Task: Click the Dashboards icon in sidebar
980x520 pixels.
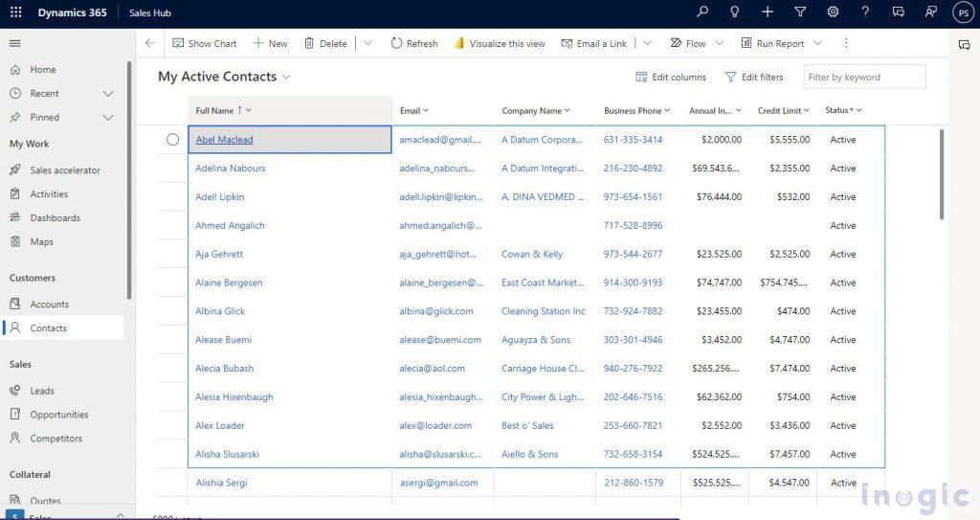Action: pyautogui.click(x=15, y=217)
